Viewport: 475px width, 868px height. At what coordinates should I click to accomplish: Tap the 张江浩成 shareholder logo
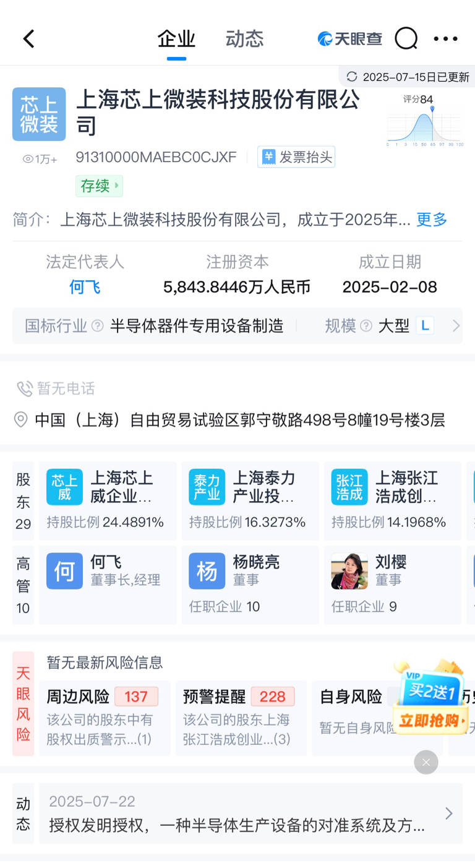click(x=349, y=487)
